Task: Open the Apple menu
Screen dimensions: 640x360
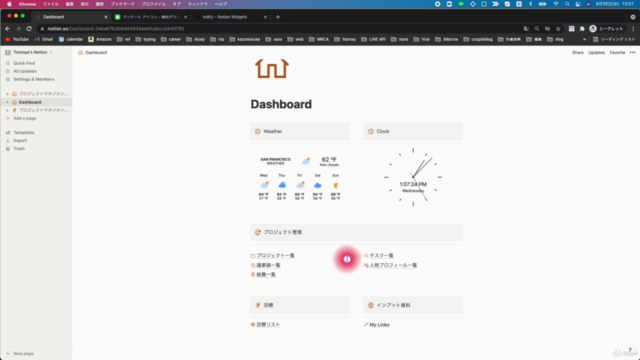Action: (x=9, y=4)
